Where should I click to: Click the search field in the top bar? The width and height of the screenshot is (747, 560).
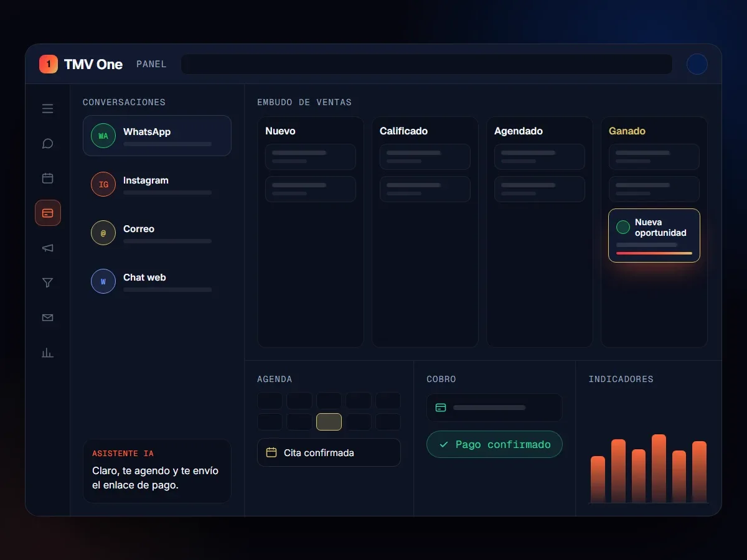(426, 64)
